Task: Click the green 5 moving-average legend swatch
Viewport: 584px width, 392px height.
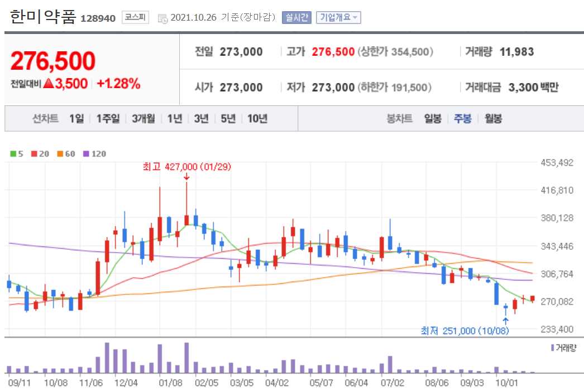Action: pos(13,153)
